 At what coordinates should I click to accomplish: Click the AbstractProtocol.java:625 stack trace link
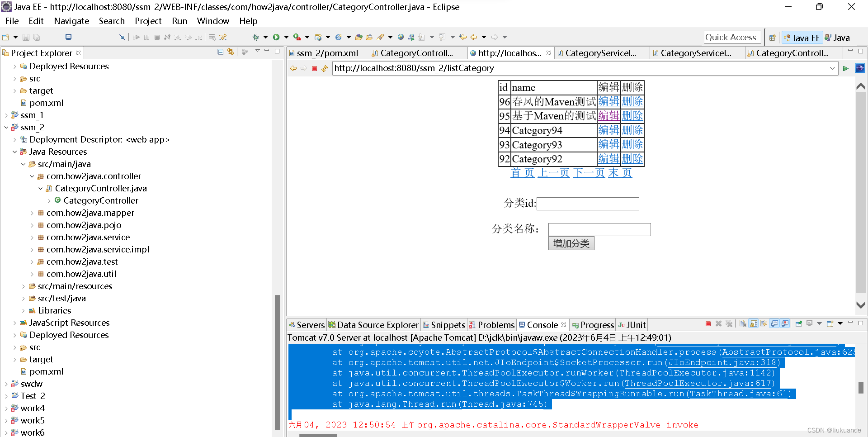coord(788,352)
